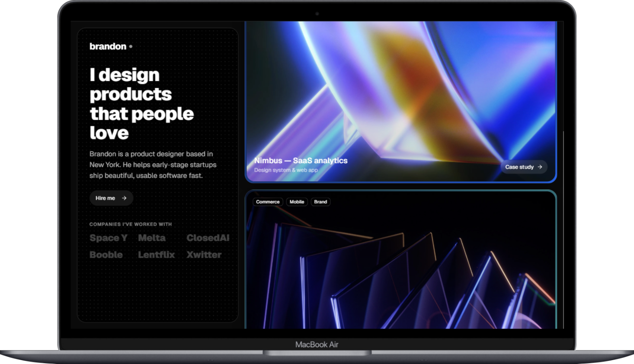
Task: Open the Case study button
Action: [523, 167]
